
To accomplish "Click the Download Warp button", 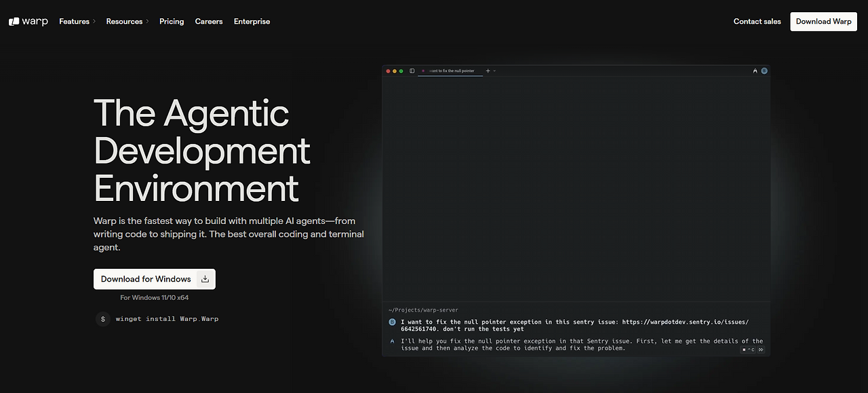I will pyautogui.click(x=823, y=22).
